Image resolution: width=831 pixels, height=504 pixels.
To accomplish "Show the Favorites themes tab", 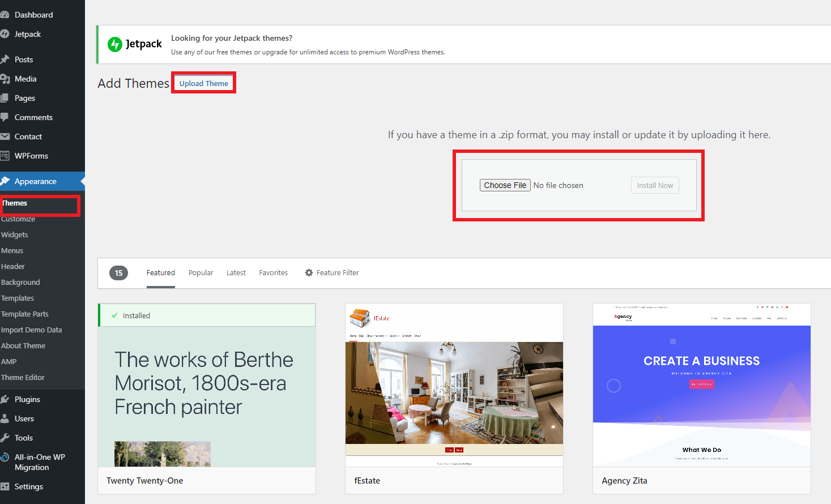I will pyautogui.click(x=273, y=273).
